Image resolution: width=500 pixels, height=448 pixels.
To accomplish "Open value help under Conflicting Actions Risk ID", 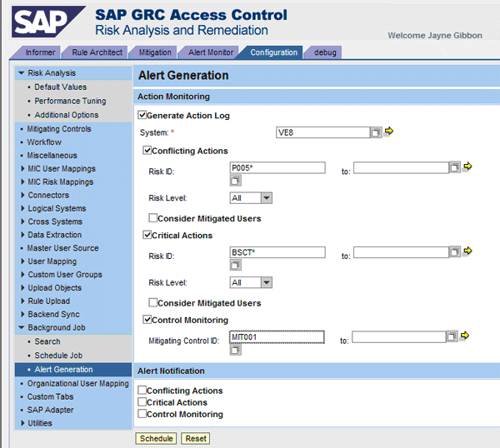I will [235, 181].
